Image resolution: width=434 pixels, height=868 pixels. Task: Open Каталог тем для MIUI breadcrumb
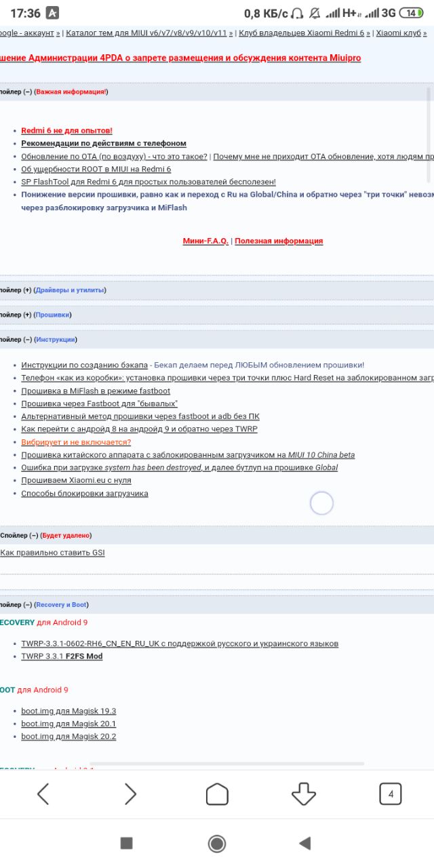tap(146, 32)
